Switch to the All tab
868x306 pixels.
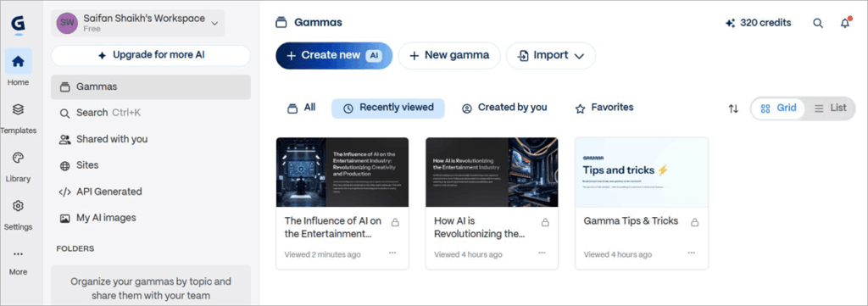point(301,108)
